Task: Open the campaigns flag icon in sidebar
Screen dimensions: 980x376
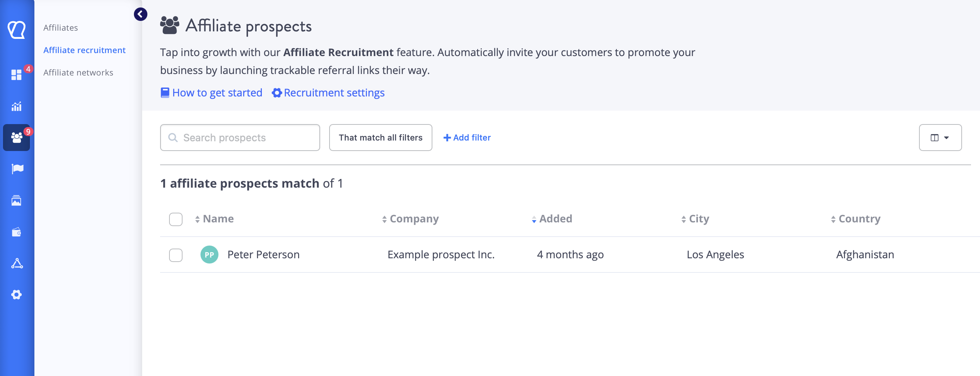Action: pos(17,169)
